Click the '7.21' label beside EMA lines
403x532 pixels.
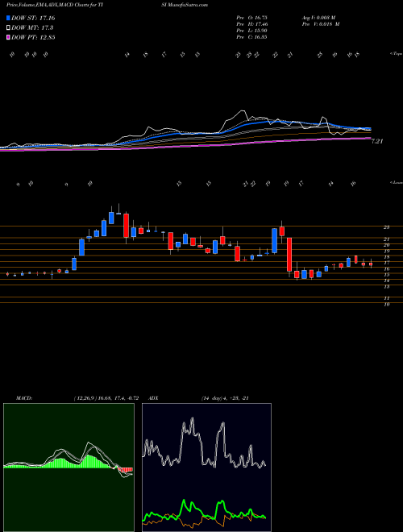tap(377, 142)
